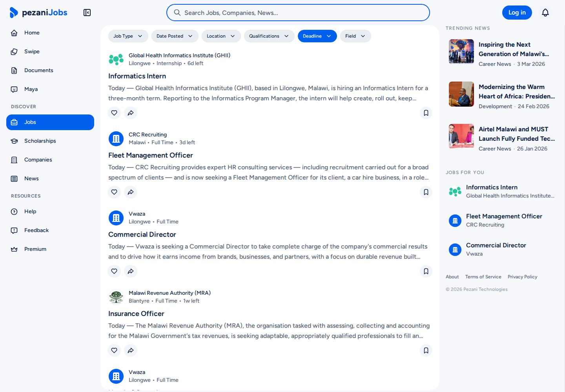This screenshot has height=392, width=565.
Task: Open Scholarships section
Action: point(50,141)
